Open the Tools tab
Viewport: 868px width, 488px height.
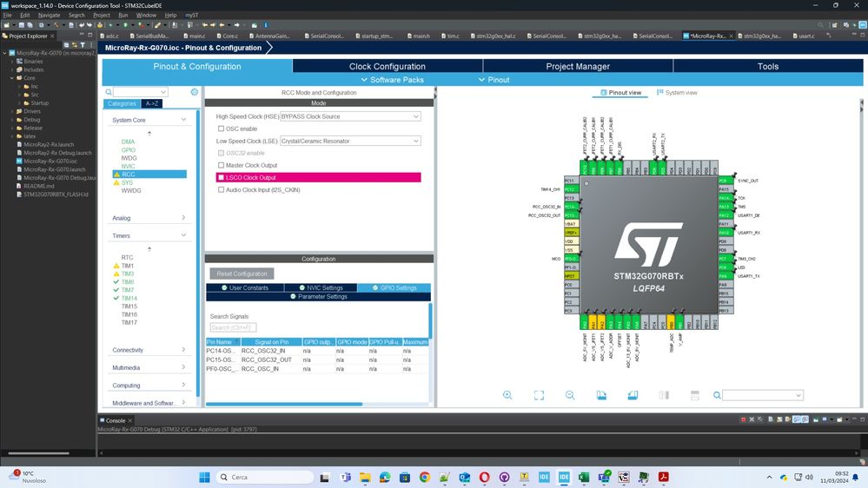click(x=768, y=66)
